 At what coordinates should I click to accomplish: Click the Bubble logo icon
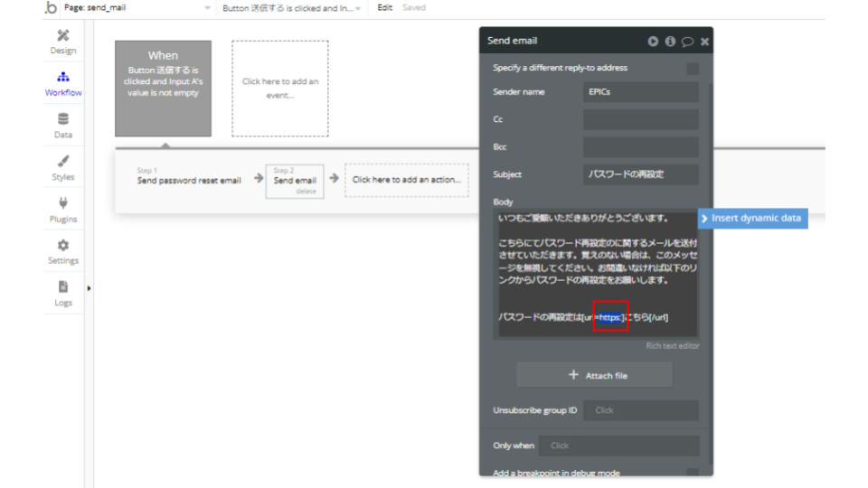click(51, 8)
